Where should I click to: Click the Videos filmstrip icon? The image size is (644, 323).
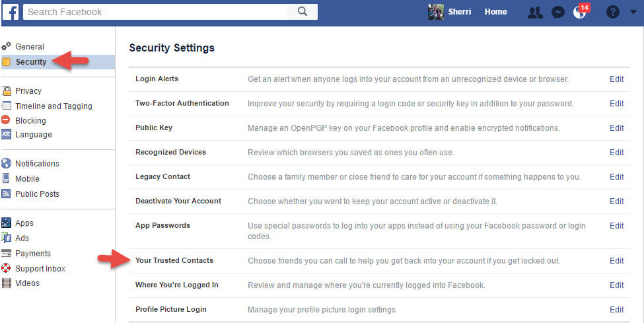(6, 283)
